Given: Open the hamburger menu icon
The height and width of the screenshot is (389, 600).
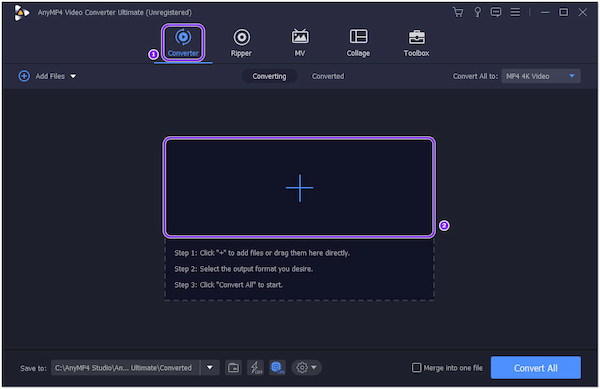Looking at the screenshot, I should pyautogui.click(x=515, y=12).
